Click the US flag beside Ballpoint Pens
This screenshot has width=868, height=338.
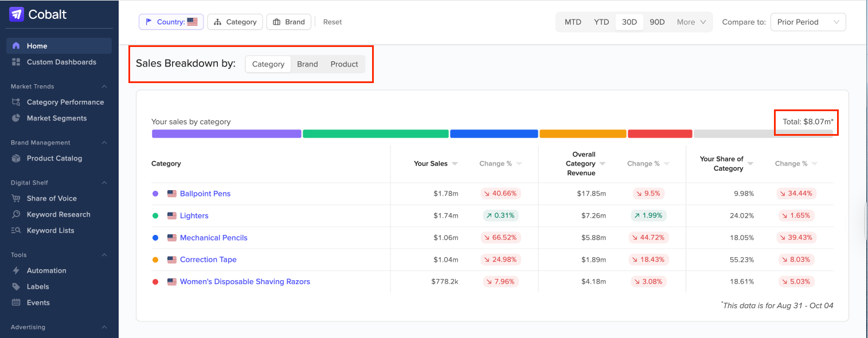click(172, 194)
